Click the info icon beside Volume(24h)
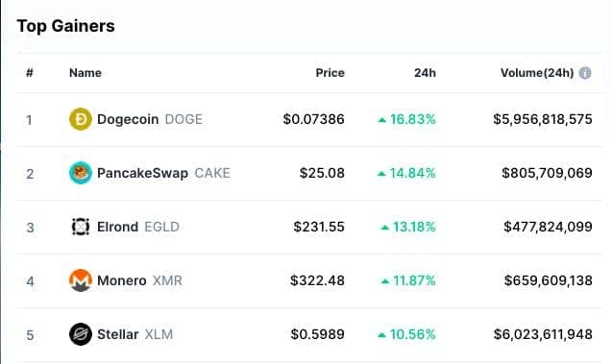This screenshot has height=364, width=612. click(585, 73)
